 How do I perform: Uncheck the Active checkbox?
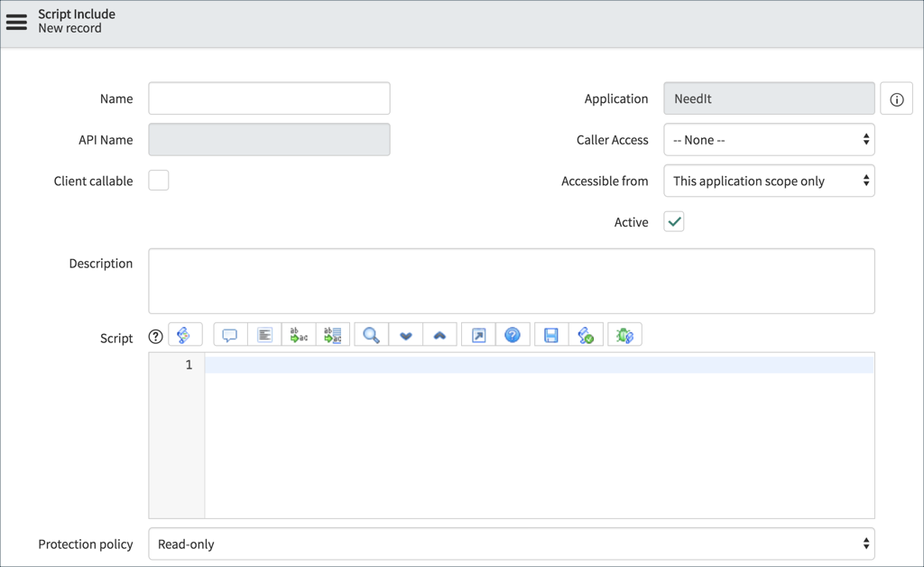[673, 221]
